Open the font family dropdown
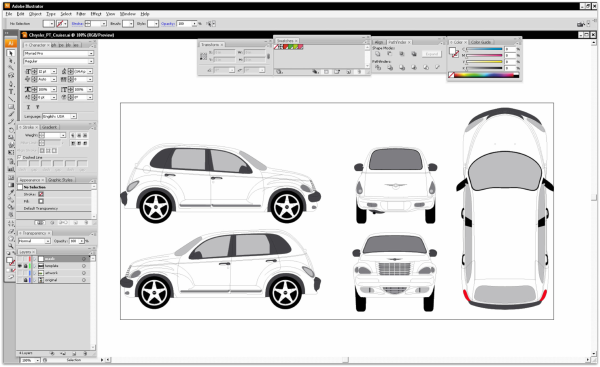The image size is (600, 367). 91,54
